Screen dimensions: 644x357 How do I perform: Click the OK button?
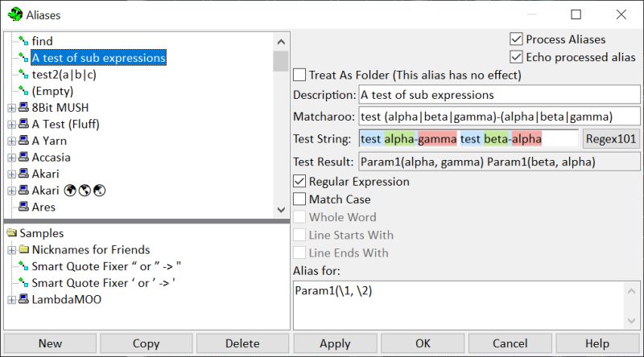click(423, 343)
